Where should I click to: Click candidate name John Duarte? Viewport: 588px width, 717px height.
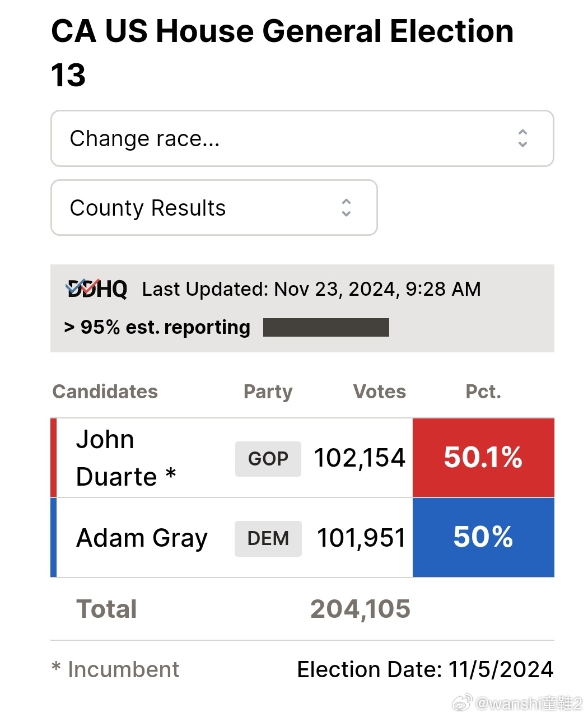(x=125, y=458)
